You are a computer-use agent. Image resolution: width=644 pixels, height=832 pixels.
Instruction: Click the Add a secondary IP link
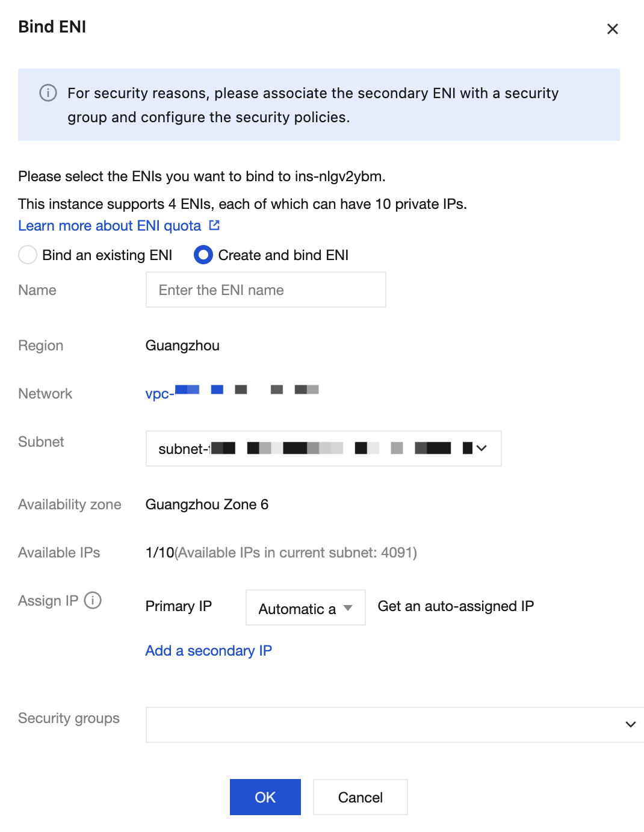(209, 651)
